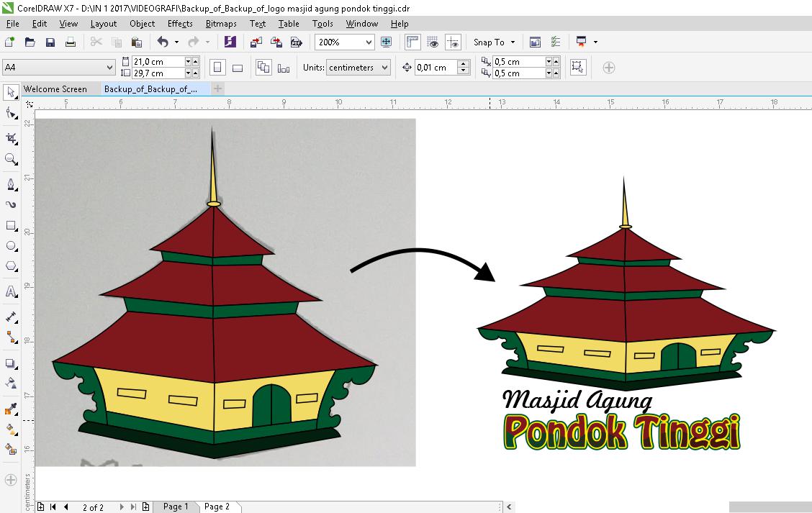Click the Open folder icon
Screen dimensions: 812x513
30,42
